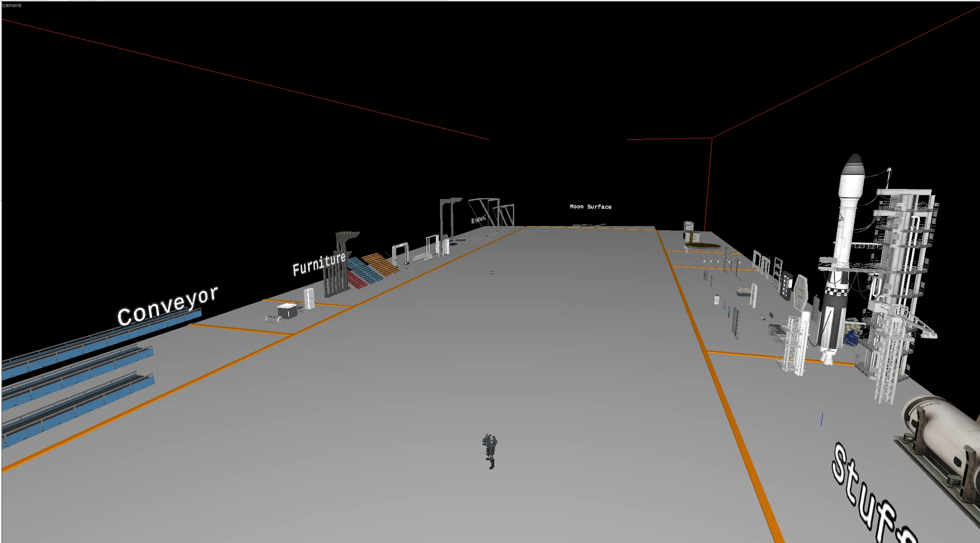Select the white door prop near the crate
The image size is (980, 543).
309,298
